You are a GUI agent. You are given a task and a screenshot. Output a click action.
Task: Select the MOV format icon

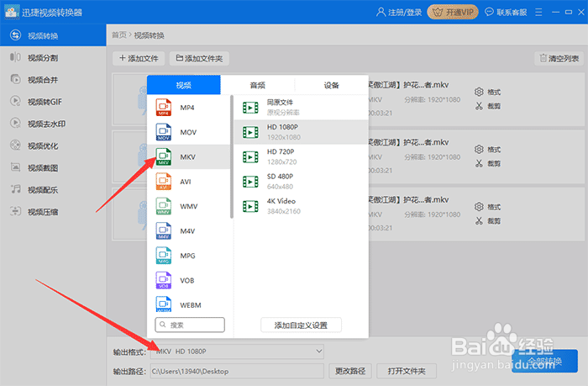pyautogui.click(x=164, y=132)
